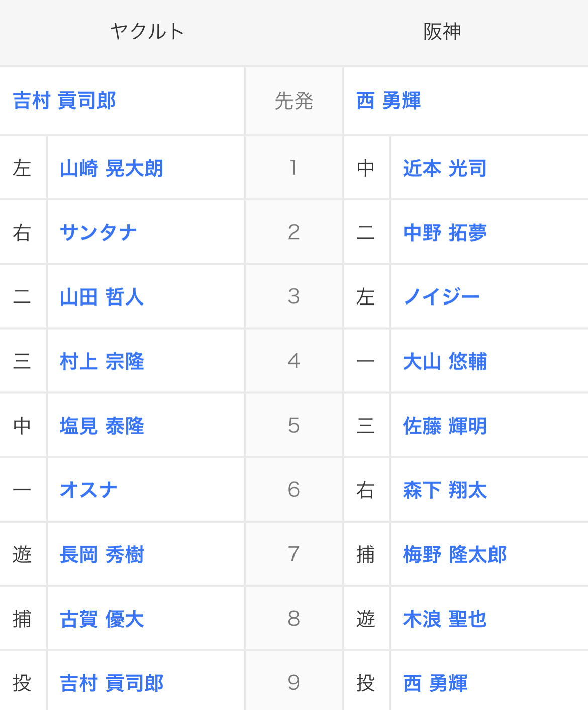588x710 pixels.
Task: Open Yakult starter 吉村 貢司郎 in 先発 row
Action: click(64, 100)
